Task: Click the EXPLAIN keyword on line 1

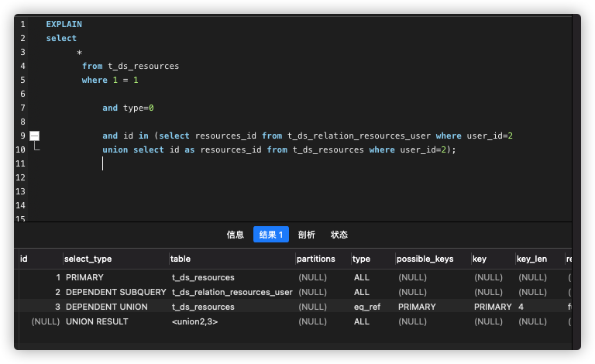Action: pyautogui.click(x=64, y=24)
